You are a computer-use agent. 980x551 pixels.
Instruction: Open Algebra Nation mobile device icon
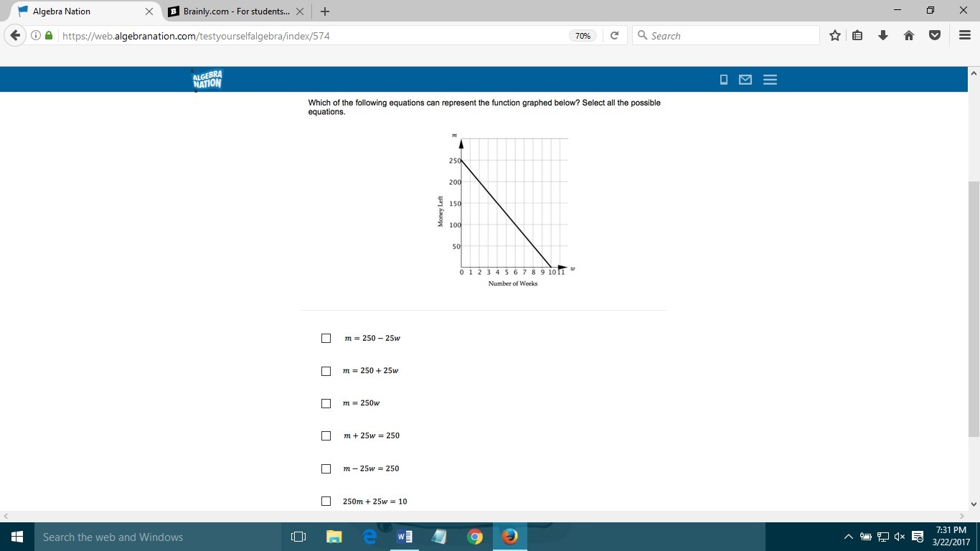(724, 80)
